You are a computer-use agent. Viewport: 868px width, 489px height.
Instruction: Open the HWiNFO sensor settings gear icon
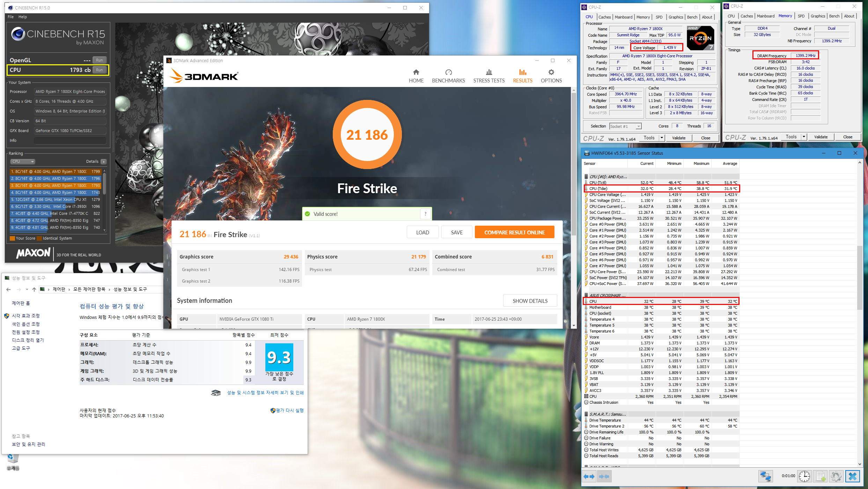[x=836, y=476]
